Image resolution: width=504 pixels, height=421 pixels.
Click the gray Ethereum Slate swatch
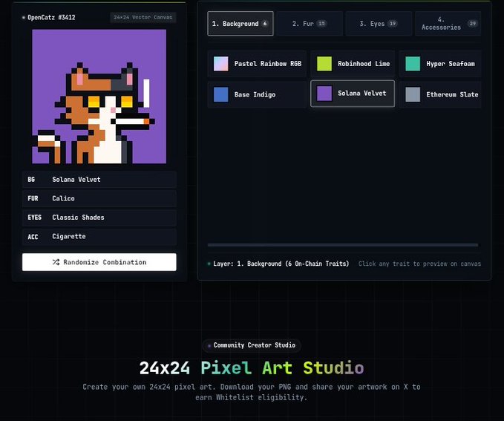tap(413, 94)
